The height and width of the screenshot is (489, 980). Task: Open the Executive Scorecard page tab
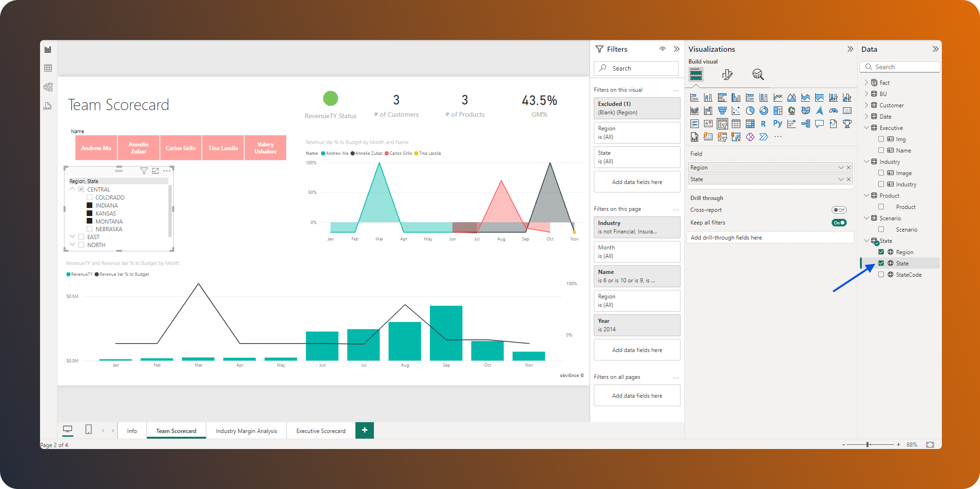[x=320, y=431]
